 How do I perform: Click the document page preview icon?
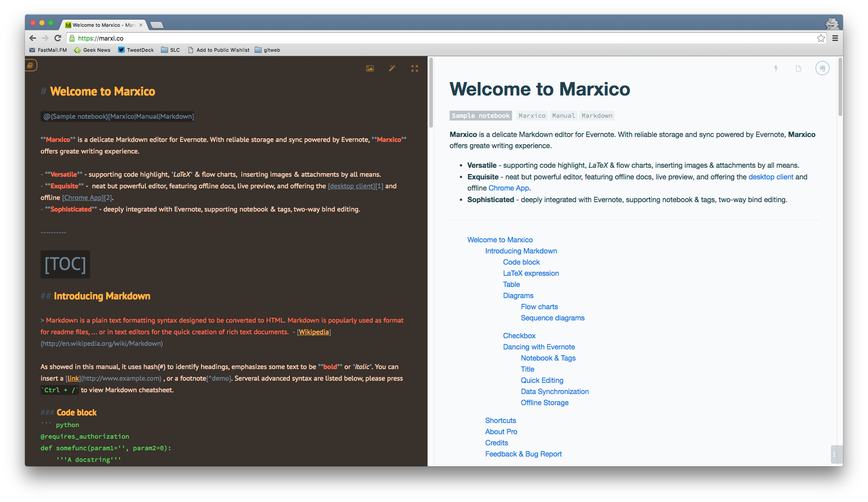point(798,68)
